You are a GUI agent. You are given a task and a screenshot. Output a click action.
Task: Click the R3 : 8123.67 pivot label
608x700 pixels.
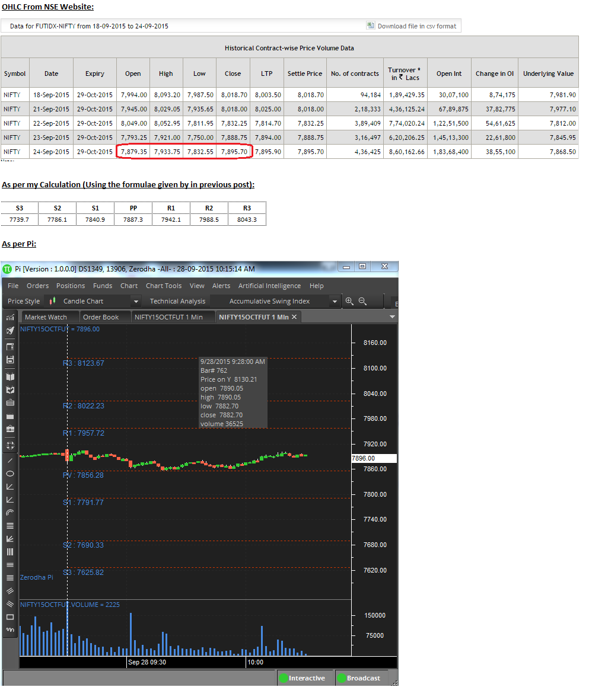coord(84,363)
